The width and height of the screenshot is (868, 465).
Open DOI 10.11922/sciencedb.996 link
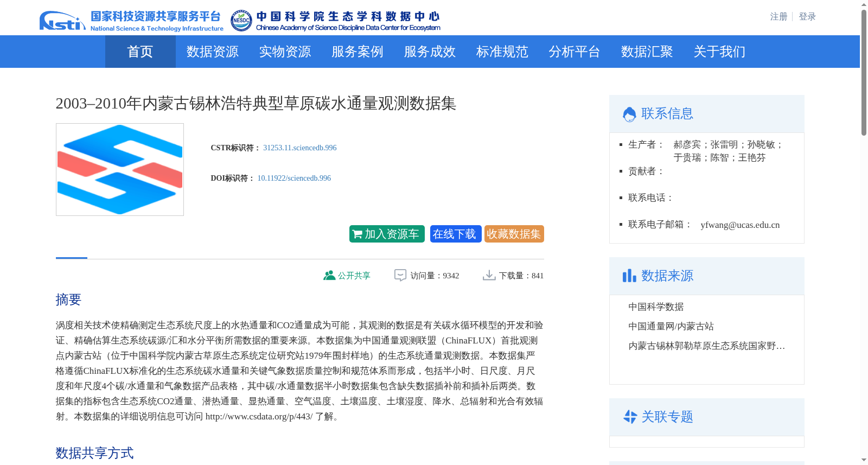click(x=294, y=178)
